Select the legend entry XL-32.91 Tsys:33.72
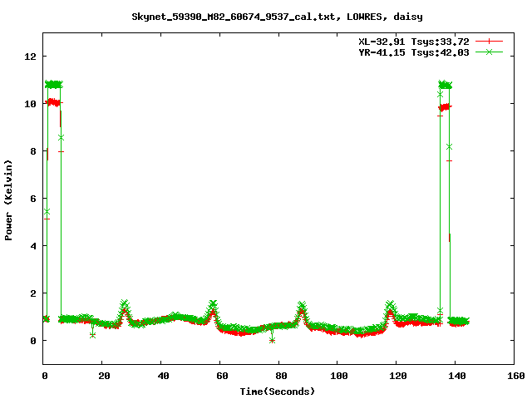The width and height of the screenshot is (532, 399). pyautogui.click(x=414, y=42)
